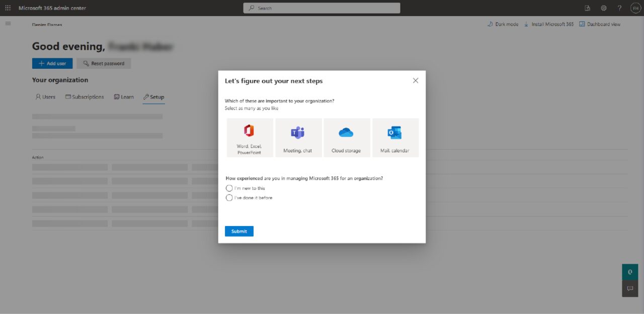Select the Word, Excel, PowerPoint card
644x314 pixels.
(x=250, y=137)
